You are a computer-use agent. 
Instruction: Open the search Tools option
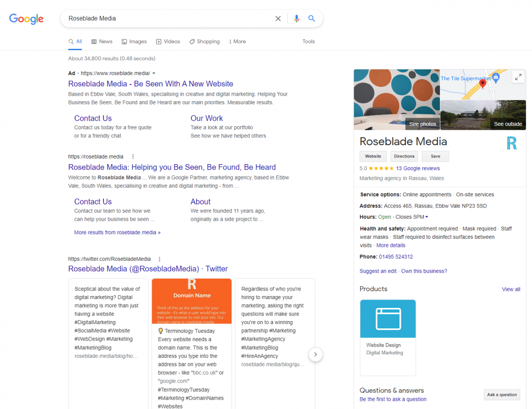click(309, 41)
